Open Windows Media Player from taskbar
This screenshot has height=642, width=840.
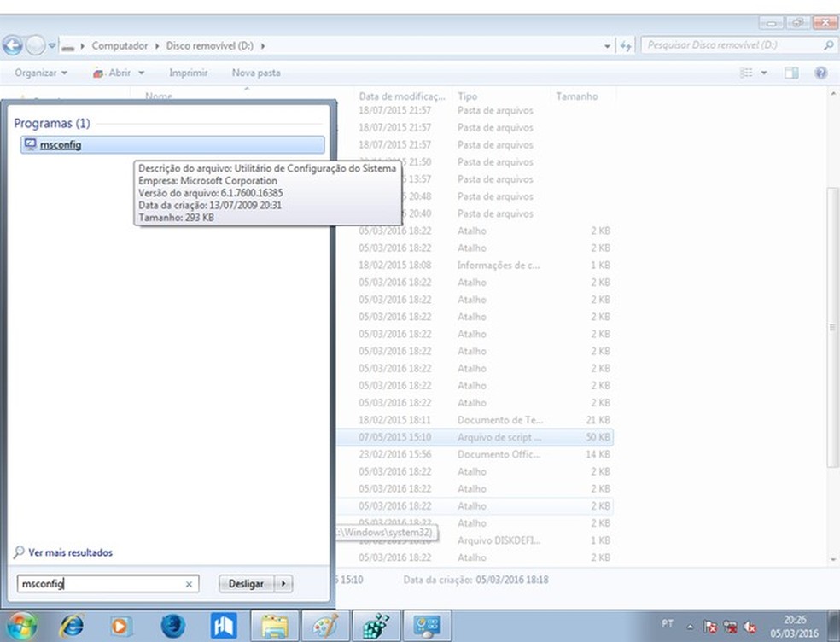coord(120,626)
